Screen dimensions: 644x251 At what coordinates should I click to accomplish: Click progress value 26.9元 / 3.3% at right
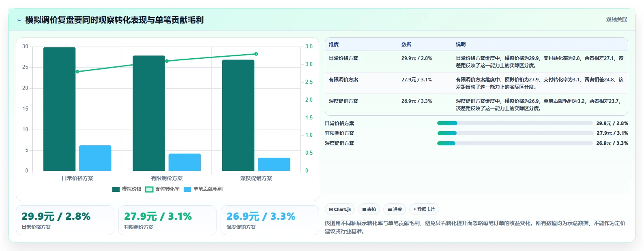click(612, 143)
